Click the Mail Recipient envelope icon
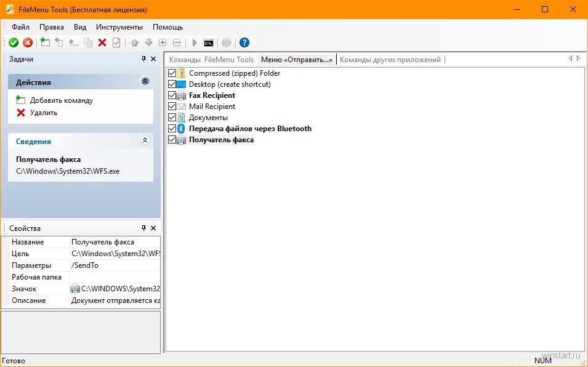The width and height of the screenshot is (588, 367). point(181,107)
